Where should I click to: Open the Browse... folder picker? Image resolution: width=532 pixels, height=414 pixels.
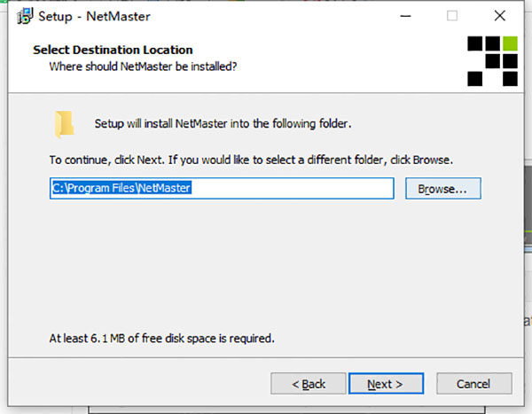(x=442, y=189)
